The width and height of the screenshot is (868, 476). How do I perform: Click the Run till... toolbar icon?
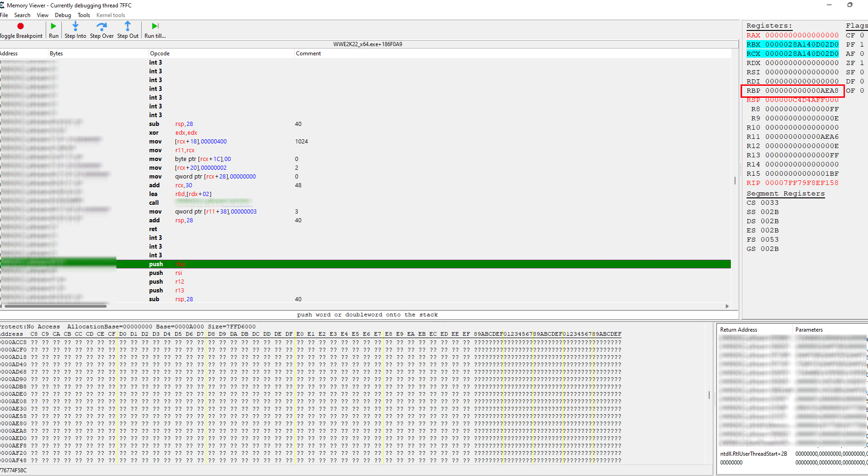[155, 26]
